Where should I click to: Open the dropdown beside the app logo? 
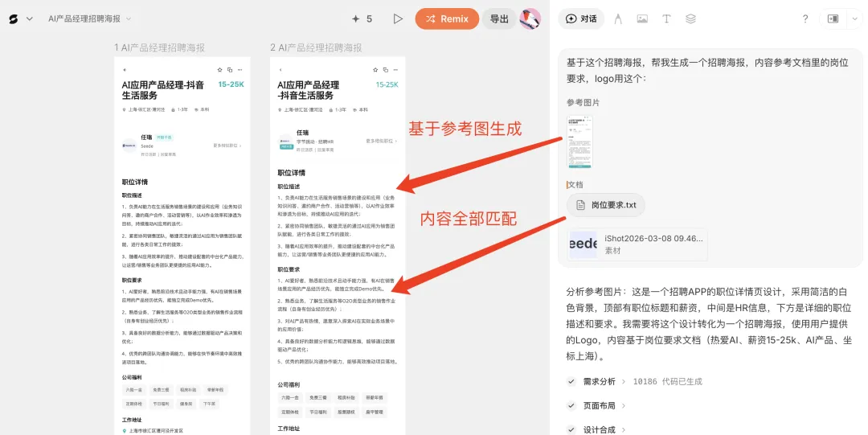coord(30,18)
